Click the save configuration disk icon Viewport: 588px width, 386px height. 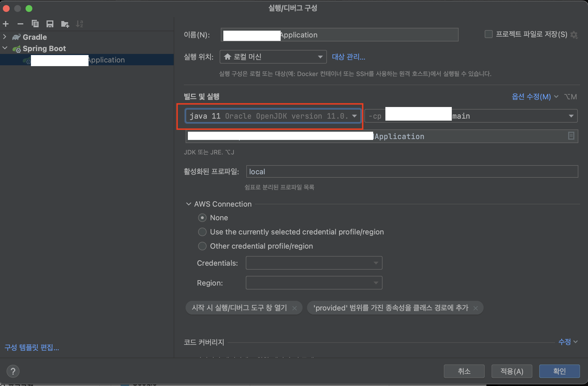(x=50, y=24)
